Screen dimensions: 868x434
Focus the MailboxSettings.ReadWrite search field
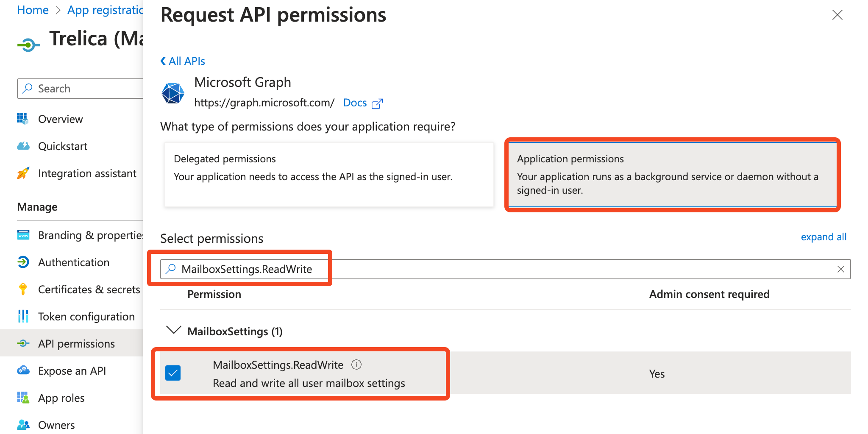[x=505, y=269]
